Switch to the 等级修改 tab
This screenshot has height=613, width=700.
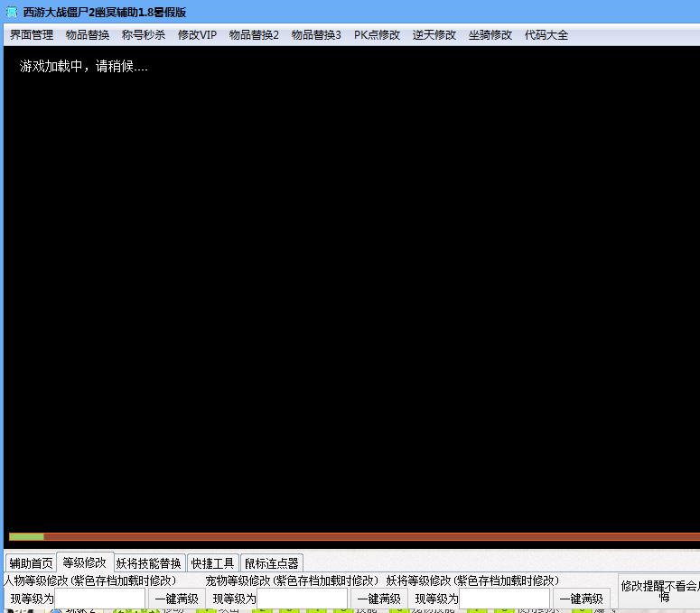click(84, 562)
